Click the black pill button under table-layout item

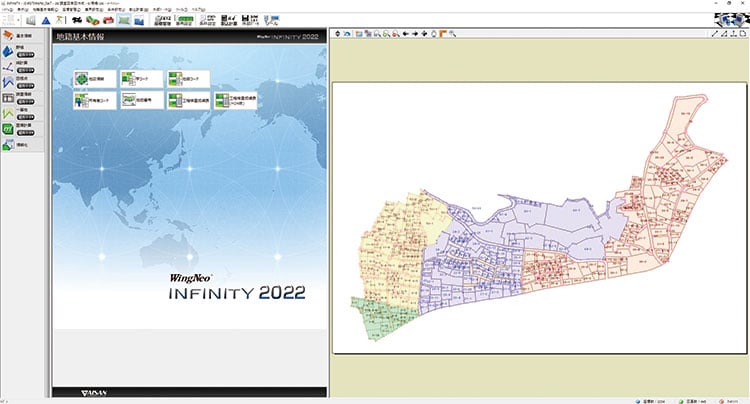click(x=26, y=102)
